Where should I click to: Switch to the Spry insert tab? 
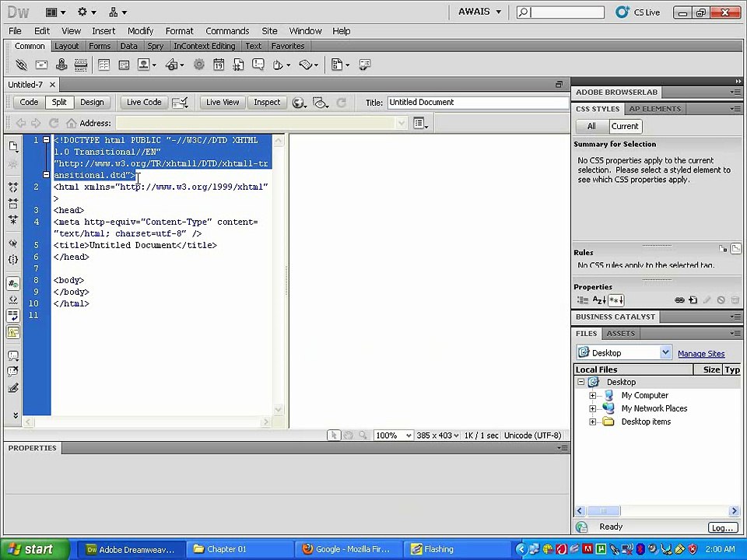[x=156, y=46]
